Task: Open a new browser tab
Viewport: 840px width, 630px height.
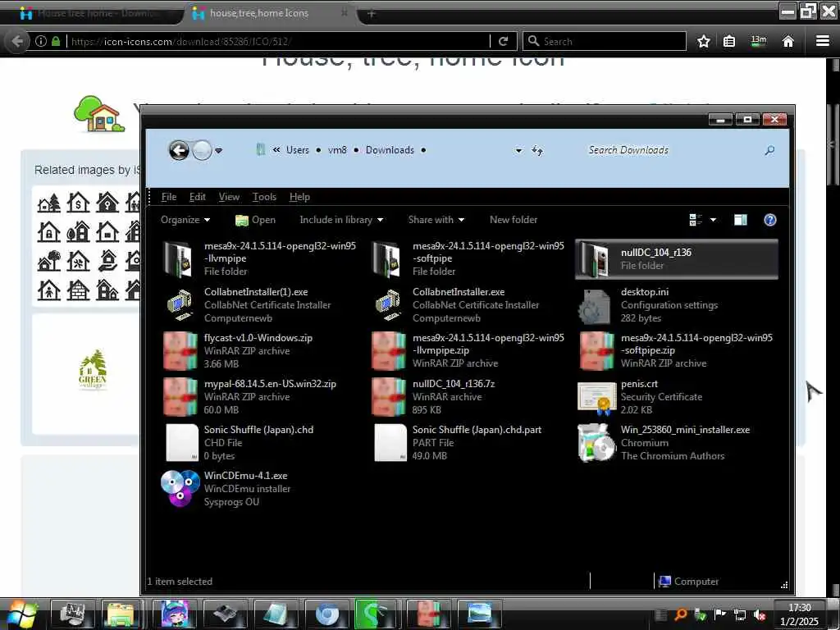Action: point(372,13)
